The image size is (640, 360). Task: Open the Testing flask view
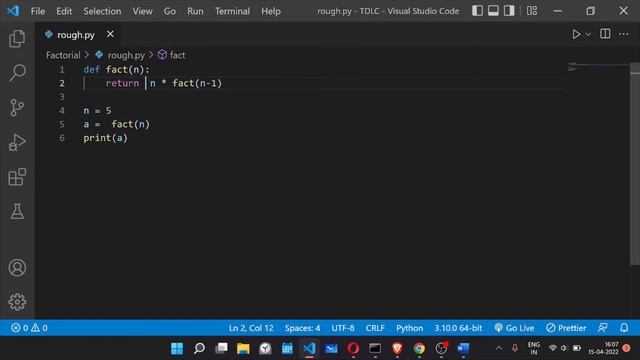(17, 211)
